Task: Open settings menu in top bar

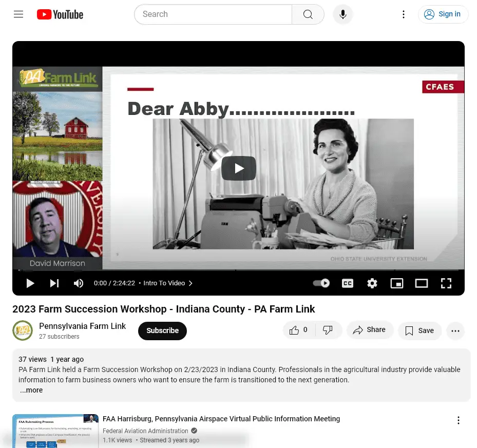Action: 404,14
